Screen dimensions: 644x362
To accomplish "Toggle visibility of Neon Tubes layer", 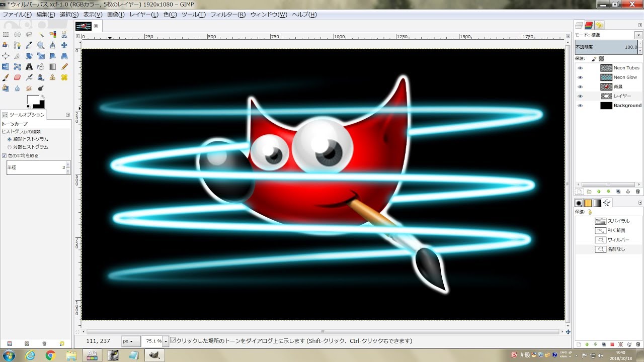I will coord(580,68).
